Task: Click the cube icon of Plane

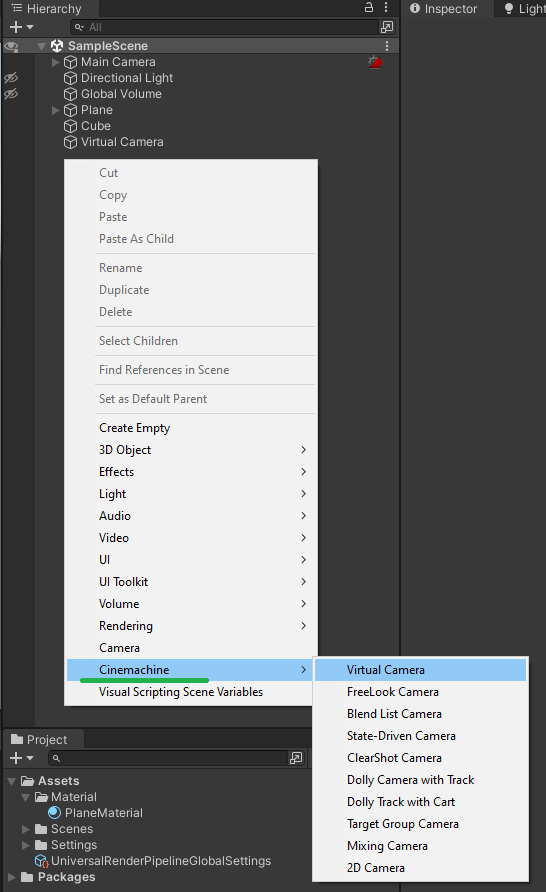Action: tap(71, 110)
